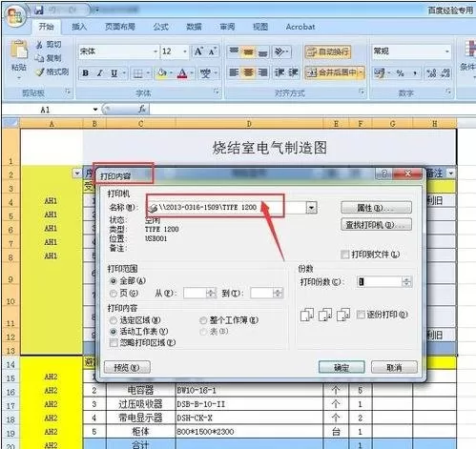Click the dialog help question mark button
This screenshot has height=449, width=476.
pyautogui.click(x=384, y=173)
